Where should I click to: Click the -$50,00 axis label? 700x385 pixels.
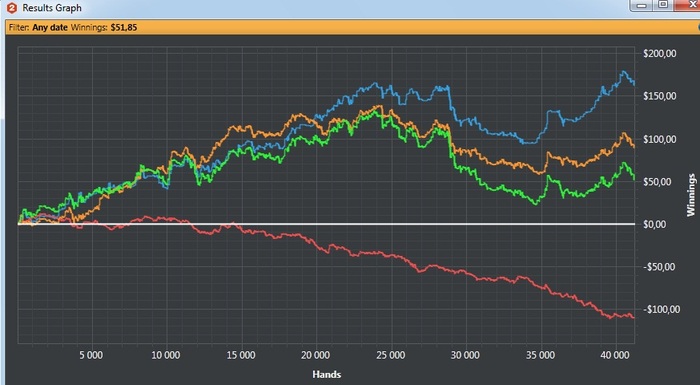(660, 267)
